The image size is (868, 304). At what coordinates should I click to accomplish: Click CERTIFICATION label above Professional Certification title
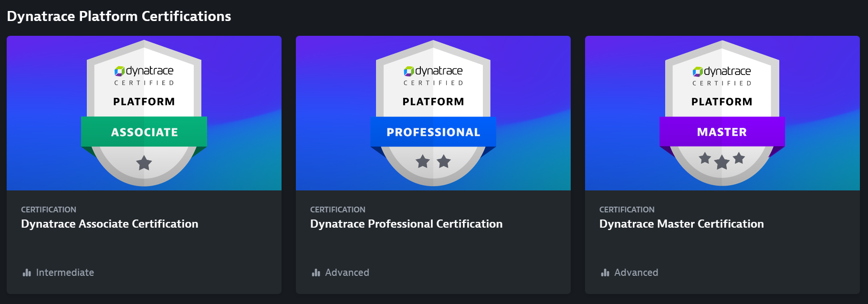click(x=338, y=210)
